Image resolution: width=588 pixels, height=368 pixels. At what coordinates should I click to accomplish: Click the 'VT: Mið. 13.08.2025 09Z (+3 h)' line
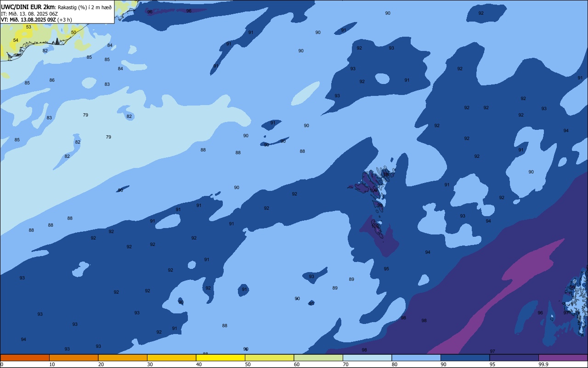coord(36,19)
